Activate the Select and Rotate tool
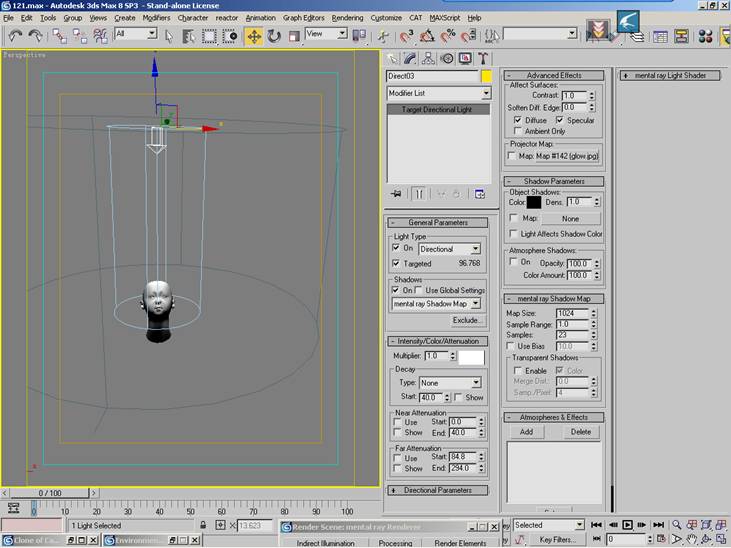The width and height of the screenshot is (731, 548). click(x=273, y=35)
